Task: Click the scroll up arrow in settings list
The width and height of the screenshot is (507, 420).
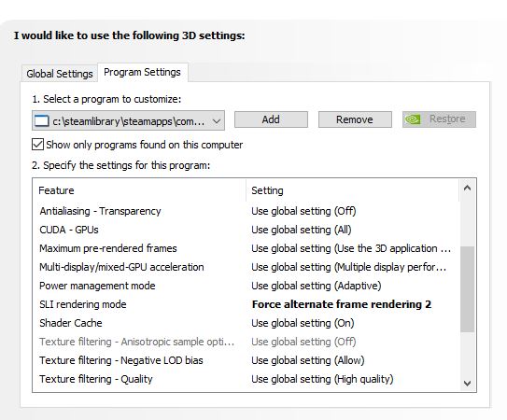Action: click(x=467, y=188)
